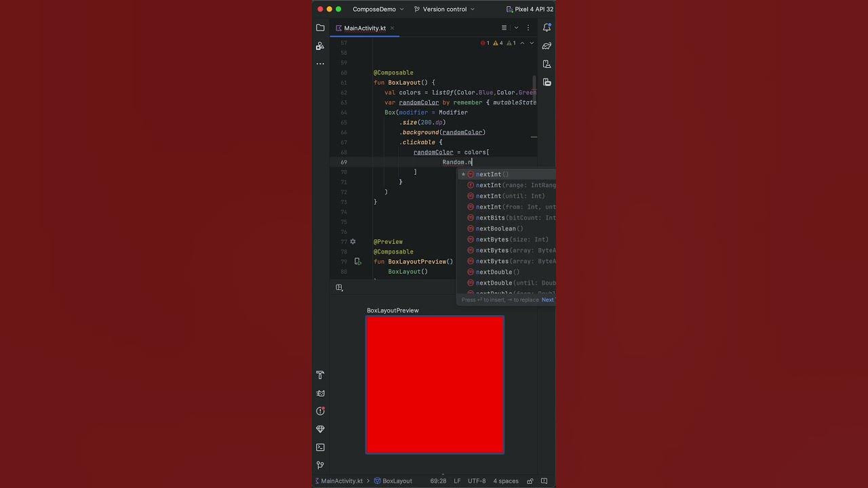Expand the ComposeDemo project dropdown
This screenshot has height=488, width=868.
click(378, 9)
